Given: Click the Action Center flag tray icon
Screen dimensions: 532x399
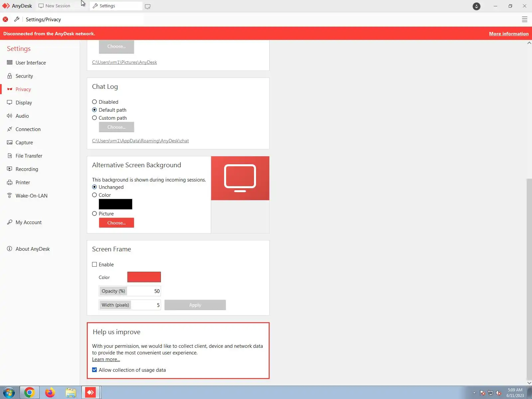Looking at the screenshot, I should point(482,393).
